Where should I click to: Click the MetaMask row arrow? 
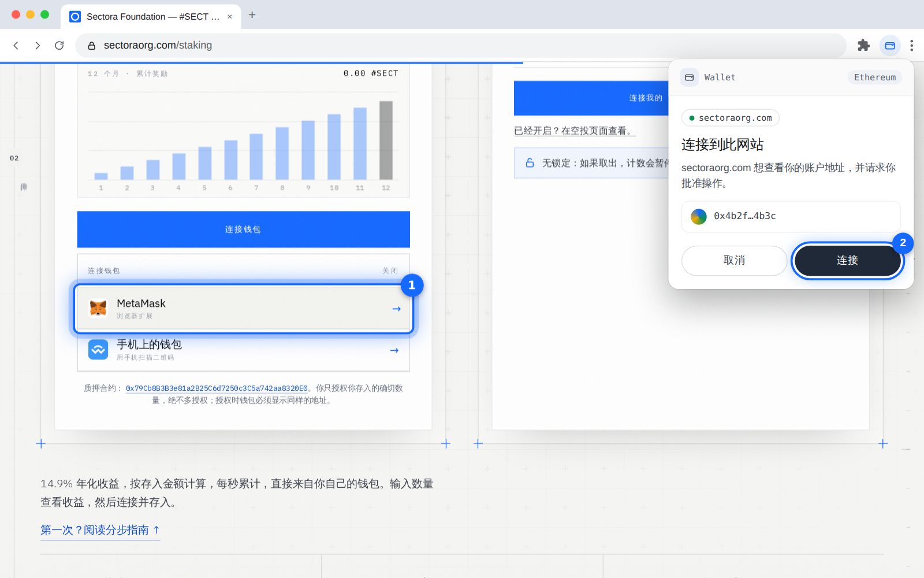tap(396, 309)
